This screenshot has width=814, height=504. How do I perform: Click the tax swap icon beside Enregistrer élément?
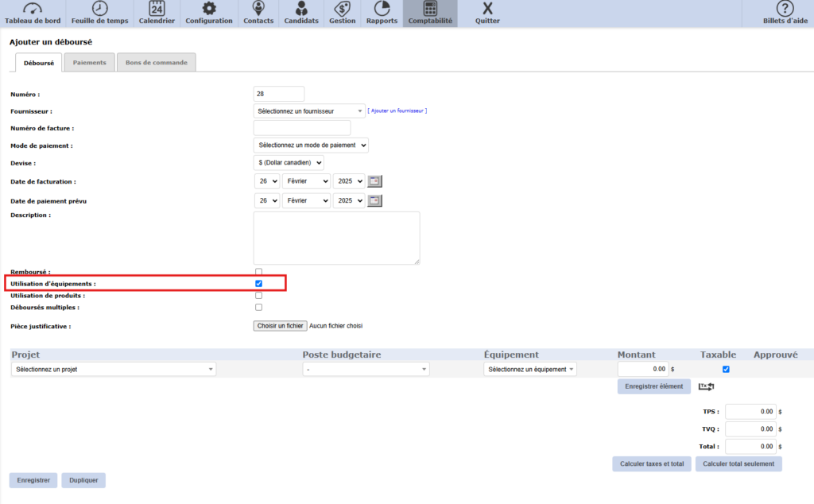coord(706,387)
